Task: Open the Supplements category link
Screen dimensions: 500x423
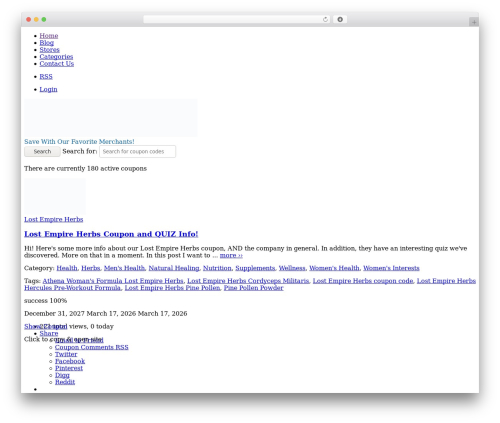Action: 255,268
